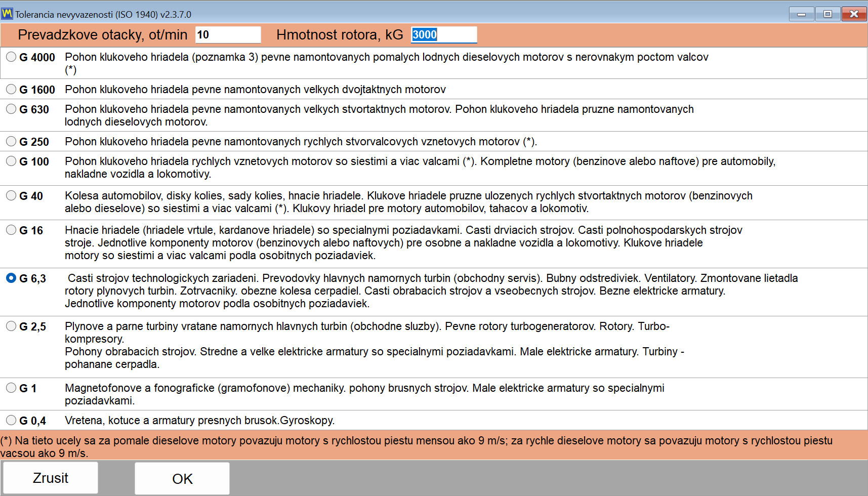Confirm with the OK button
Image resolution: width=868 pixels, height=496 pixels.
click(x=182, y=478)
